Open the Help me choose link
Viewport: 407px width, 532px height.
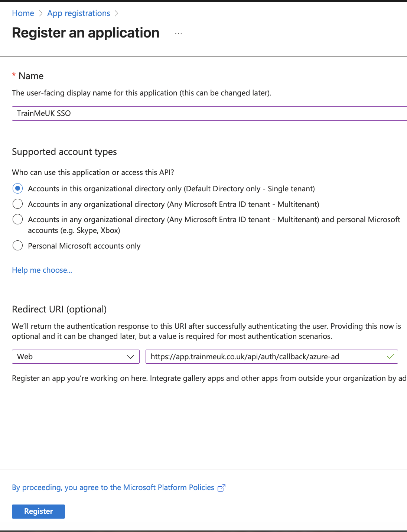click(x=42, y=270)
